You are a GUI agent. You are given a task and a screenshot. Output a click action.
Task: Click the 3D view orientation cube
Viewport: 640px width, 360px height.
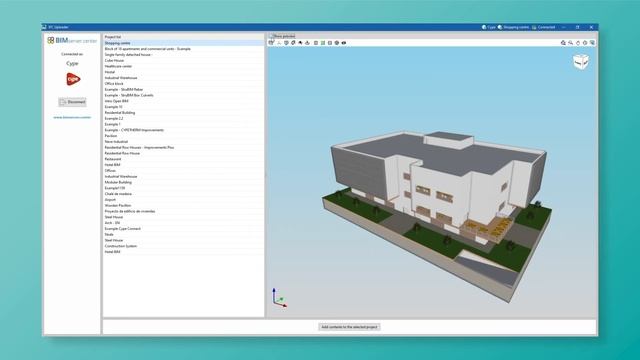click(x=581, y=62)
